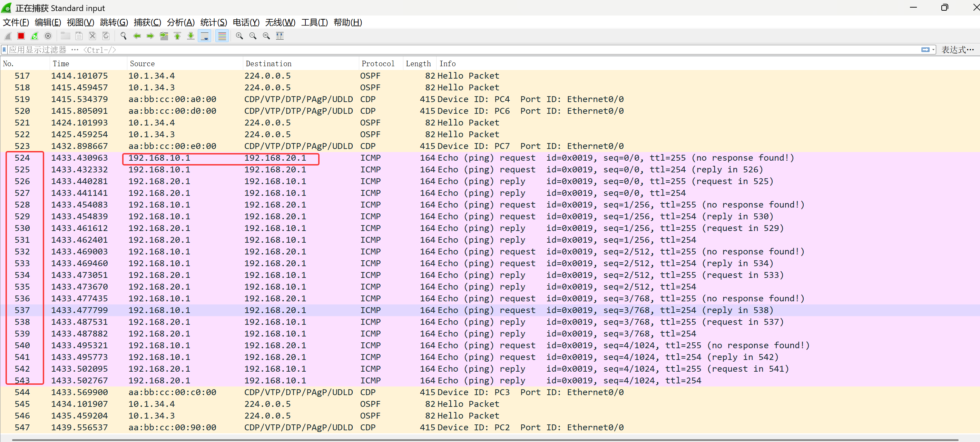Click the find packet magnifier icon
Viewport: 980px width, 442px height.
[x=123, y=36]
